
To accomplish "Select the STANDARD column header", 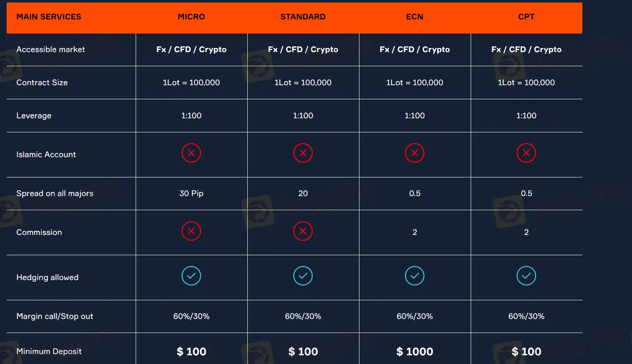I will click(x=303, y=17).
